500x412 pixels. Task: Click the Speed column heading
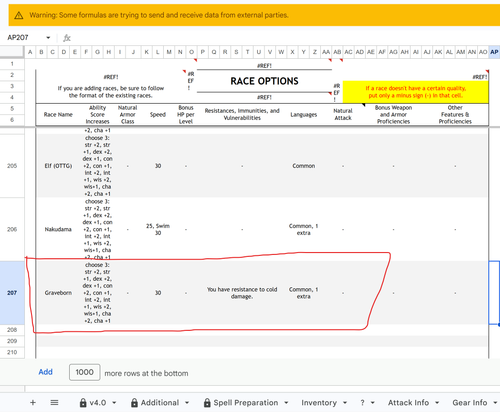[x=158, y=114]
